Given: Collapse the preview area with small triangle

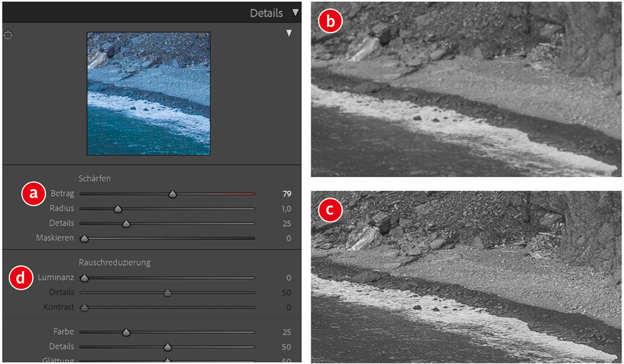Looking at the screenshot, I should point(289,34).
